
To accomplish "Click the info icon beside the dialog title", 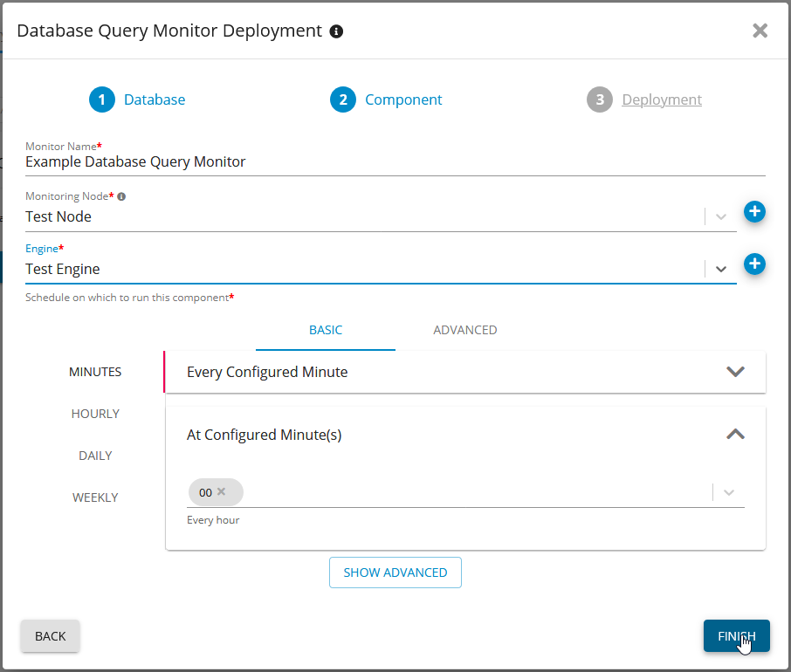I will point(336,31).
